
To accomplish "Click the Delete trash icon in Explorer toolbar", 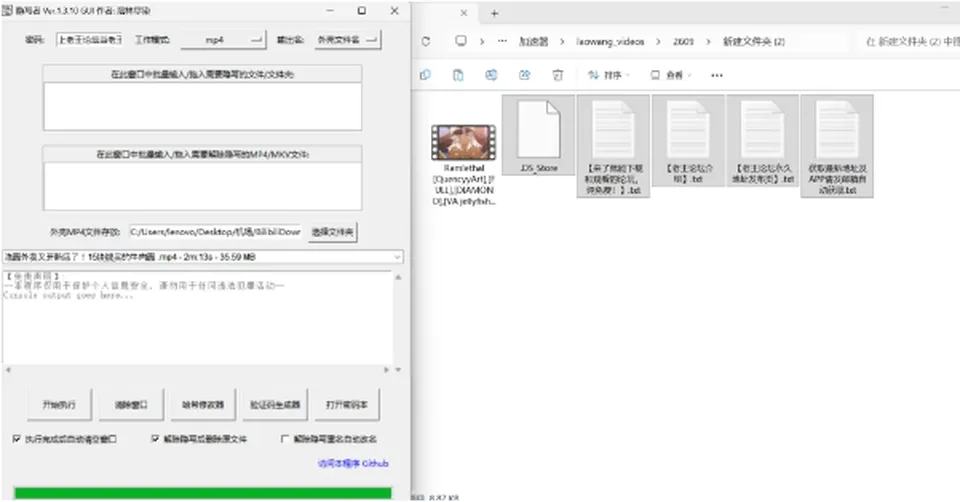I will coord(558,75).
